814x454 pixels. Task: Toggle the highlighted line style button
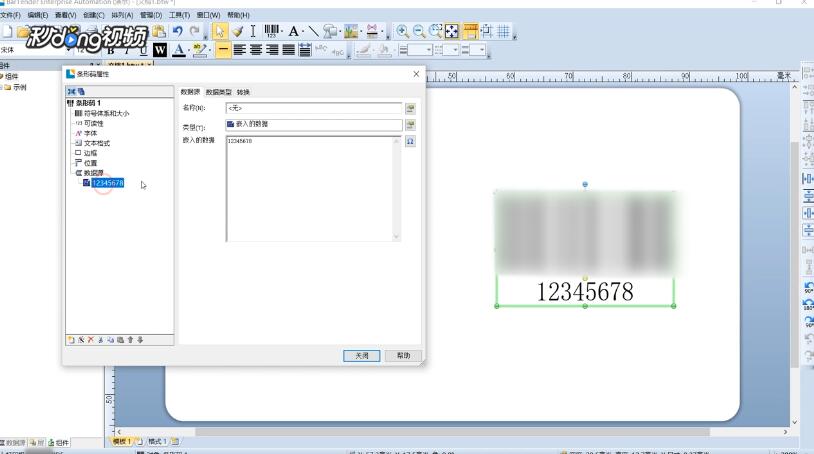point(223,50)
